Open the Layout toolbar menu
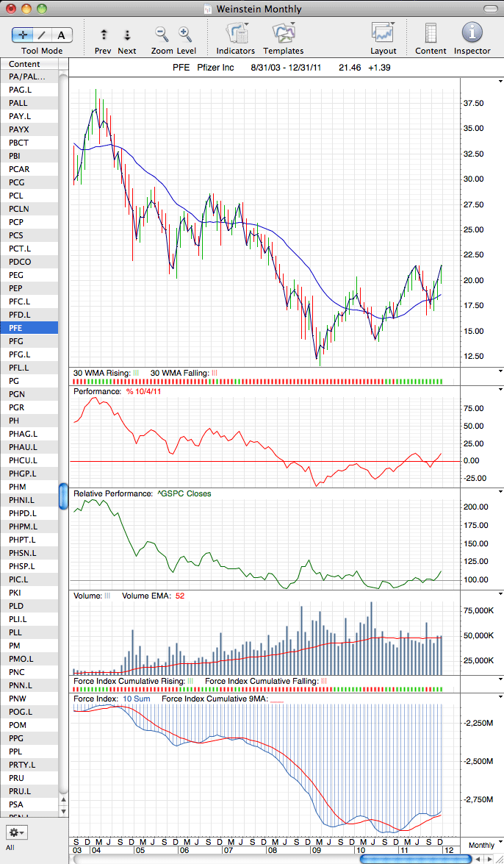The width and height of the screenshot is (504, 864). (384, 33)
